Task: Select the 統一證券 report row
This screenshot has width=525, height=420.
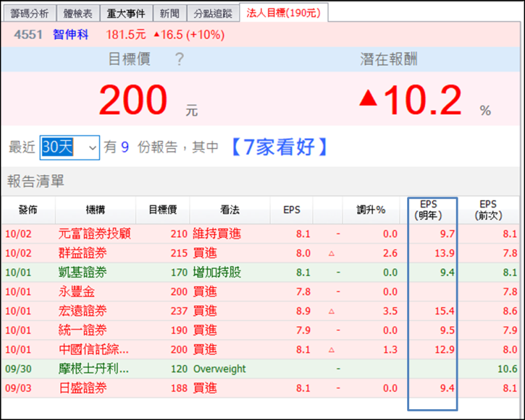Action: 261,330
